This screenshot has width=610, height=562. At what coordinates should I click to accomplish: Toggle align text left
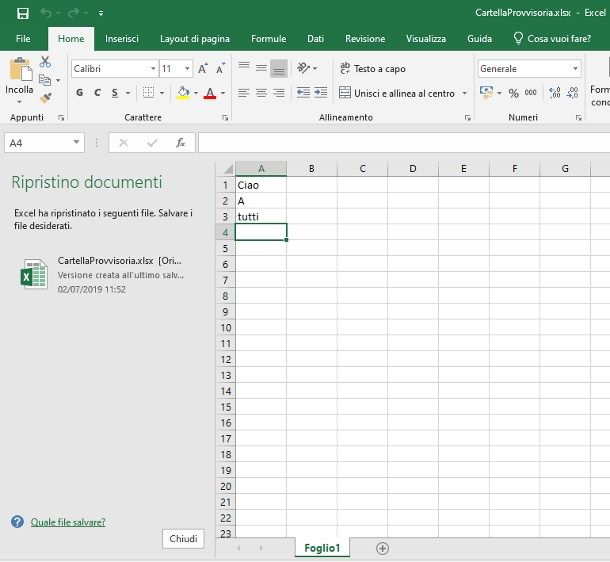[x=244, y=93]
